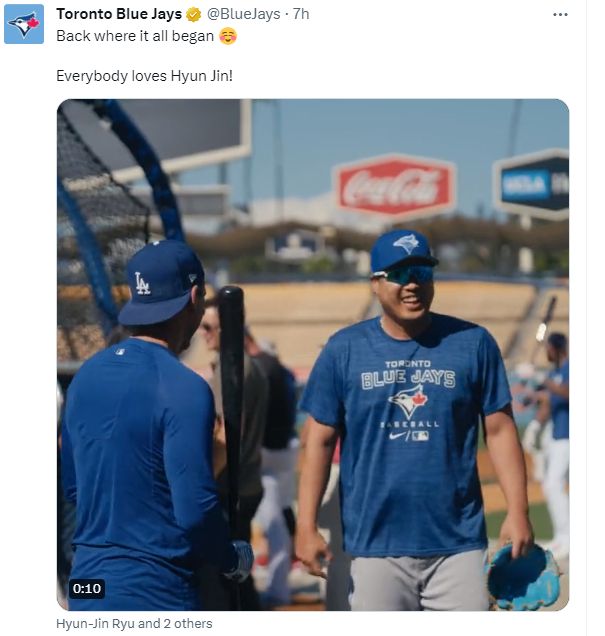605x636 pixels.
Task: Click the Blue Jays logo on the shirt
Action: point(407,405)
